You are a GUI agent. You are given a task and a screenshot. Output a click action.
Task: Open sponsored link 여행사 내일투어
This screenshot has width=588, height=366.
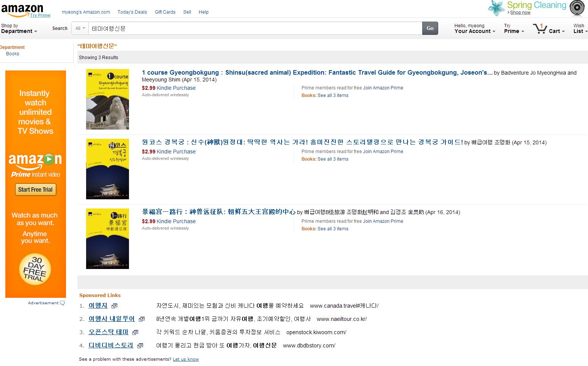click(112, 319)
